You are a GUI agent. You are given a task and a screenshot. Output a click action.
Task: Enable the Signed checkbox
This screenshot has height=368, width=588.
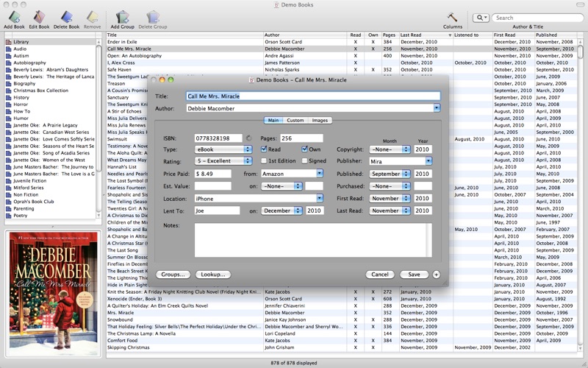(305, 160)
